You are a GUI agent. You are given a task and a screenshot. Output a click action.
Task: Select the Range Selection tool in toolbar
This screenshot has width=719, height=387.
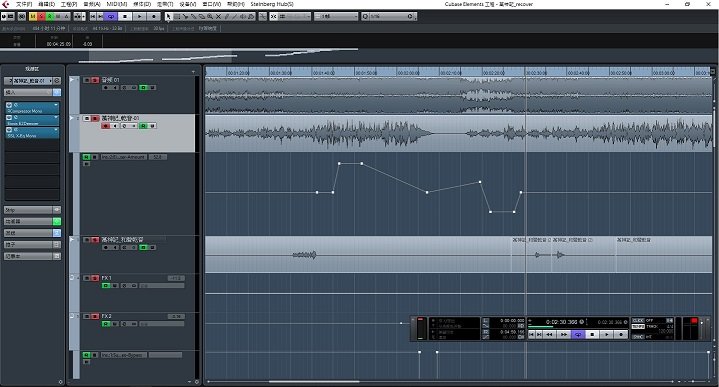[177, 17]
